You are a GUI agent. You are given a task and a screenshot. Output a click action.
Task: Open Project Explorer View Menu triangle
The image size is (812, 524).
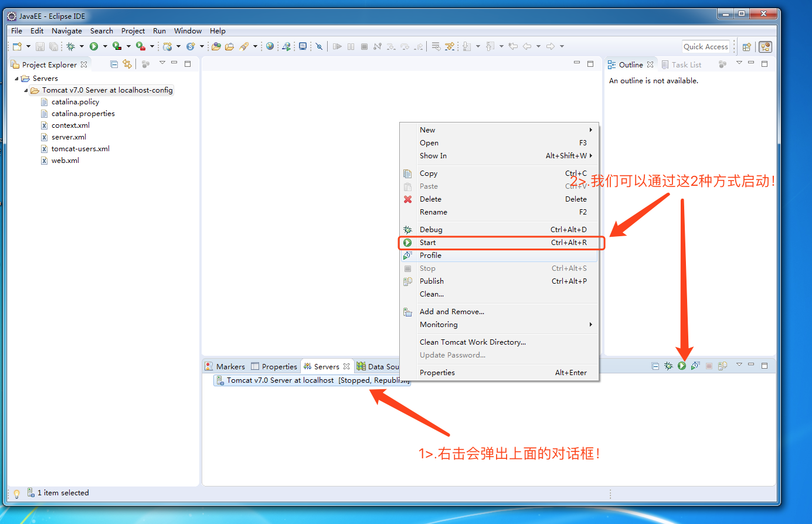[x=162, y=63]
